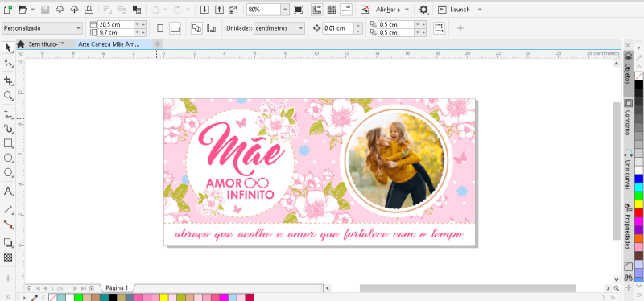Import a file with the down-arrow icon
This screenshot has width=644, height=301.
[204, 9]
